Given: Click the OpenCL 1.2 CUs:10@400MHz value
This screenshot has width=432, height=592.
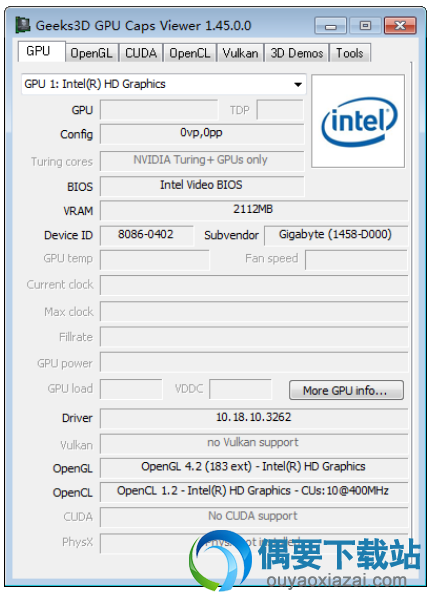Looking at the screenshot, I should [x=254, y=492].
